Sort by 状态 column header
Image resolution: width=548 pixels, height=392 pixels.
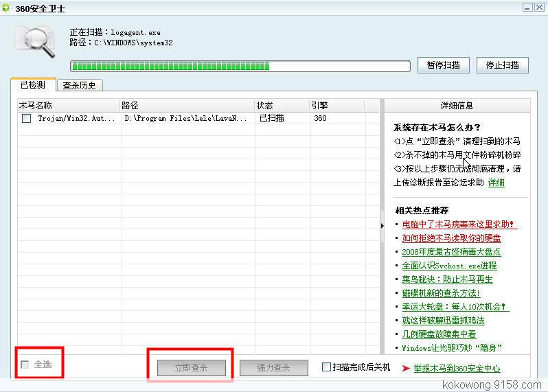282,106
